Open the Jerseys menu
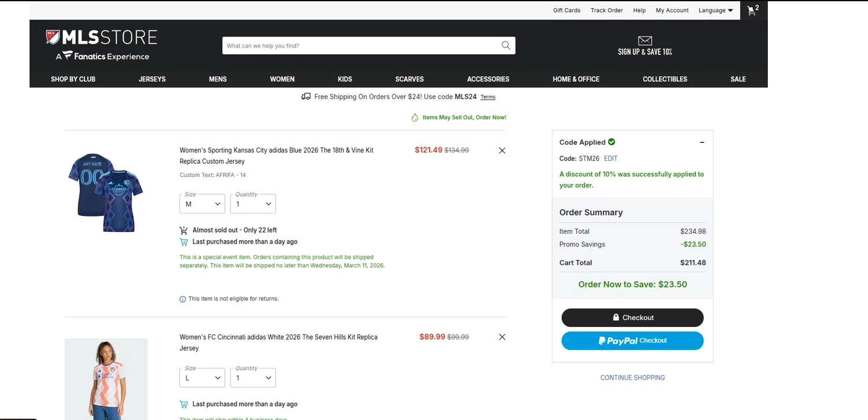This screenshot has height=420, width=868. coord(152,79)
